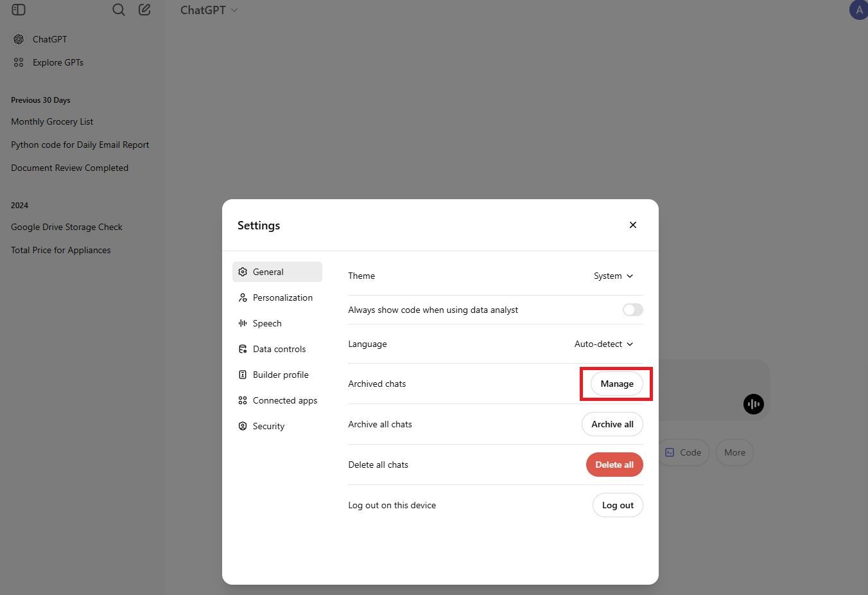Switch to the Connected apps section
The image size is (868, 595).
click(x=242, y=400)
